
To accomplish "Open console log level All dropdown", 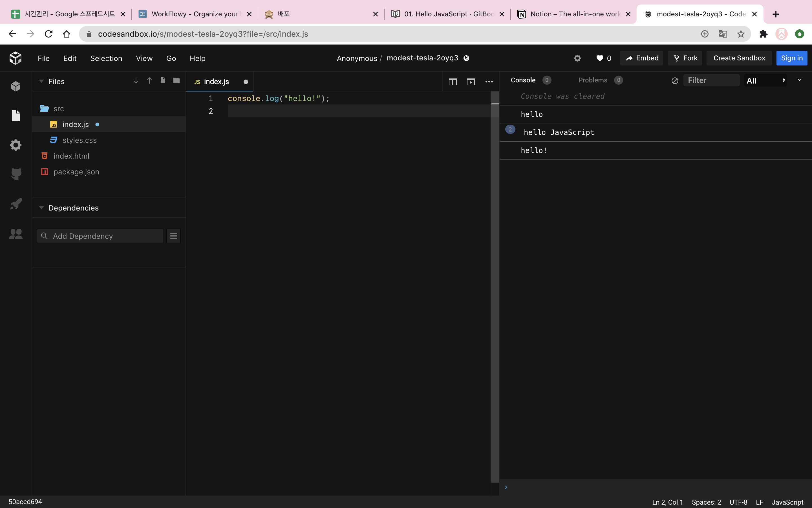I will pyautogui.click(x=766, y=81).
